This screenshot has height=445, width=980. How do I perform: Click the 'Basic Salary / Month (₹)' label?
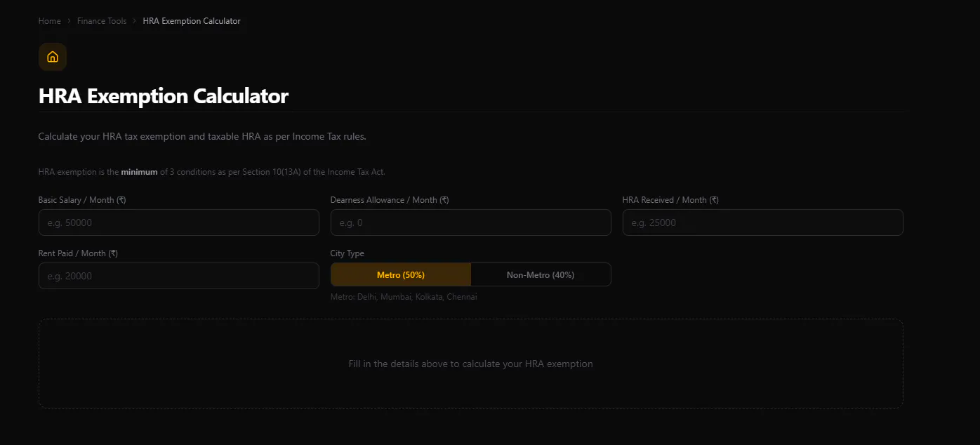point(82,200)
